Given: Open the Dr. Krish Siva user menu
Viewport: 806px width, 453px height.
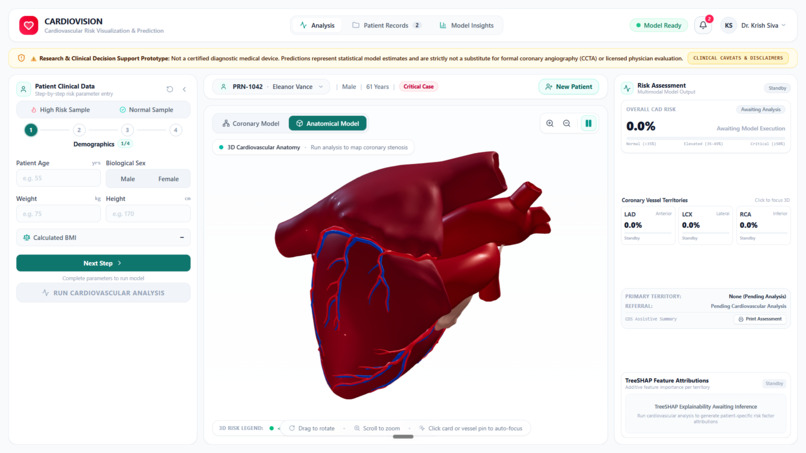Looking at the screenshot, I should point(763,25).
